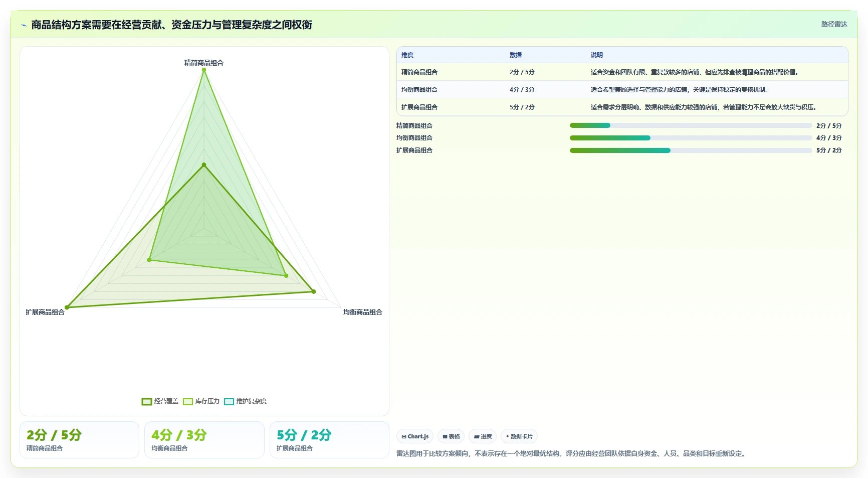Click the 2分 / 5分 value beside the progress bar
868x478 pixels.
[829, 125]
